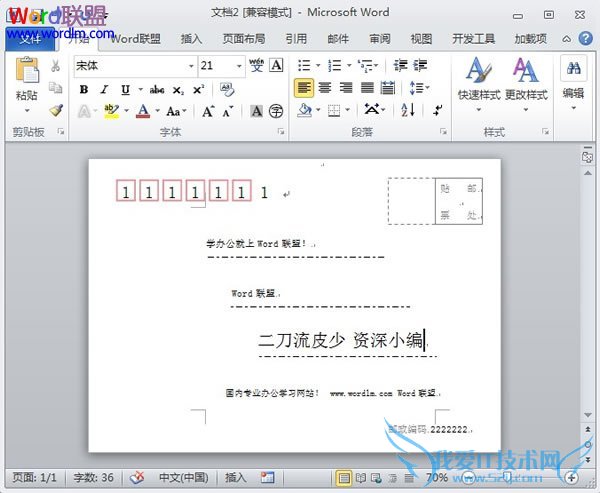Screen dimensions: 600x493
Task: Open text effects button
Action: tap(84, 112)
